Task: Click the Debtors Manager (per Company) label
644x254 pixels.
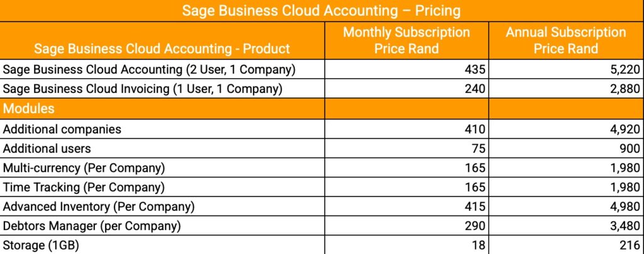Action: click(x=92, y=226)
